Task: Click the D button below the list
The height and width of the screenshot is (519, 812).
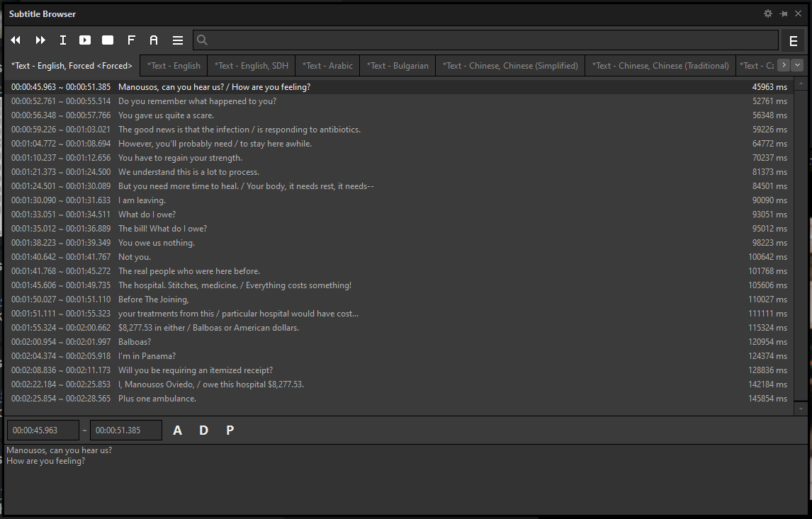Action: [204, 430]
